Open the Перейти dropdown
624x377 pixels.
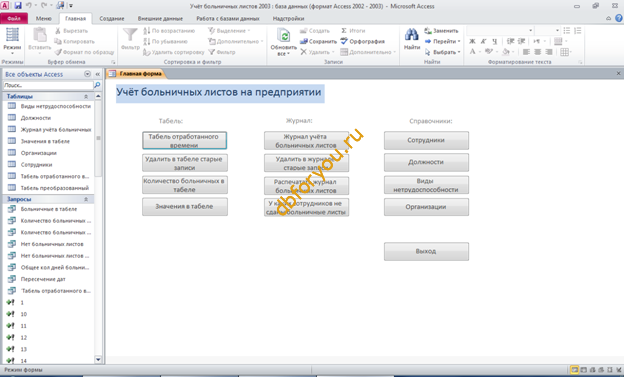pyautogui.click(x=442, y=41)
